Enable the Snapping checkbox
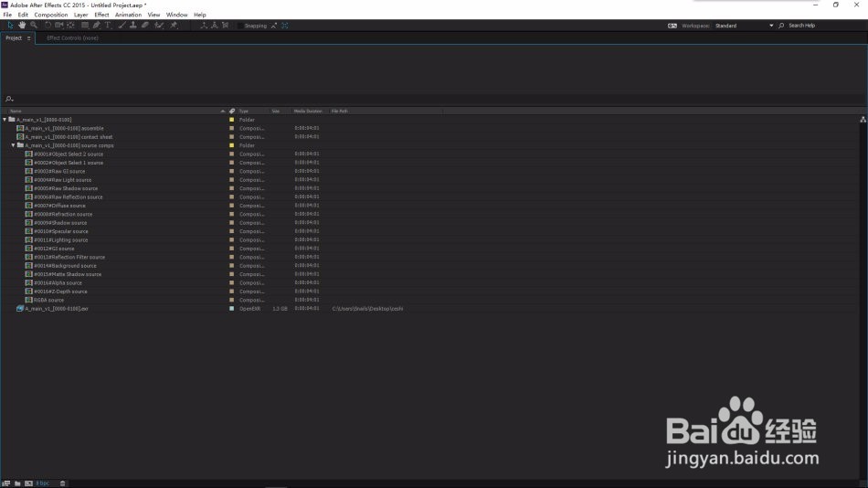The height and width of the screenshot is (488, 868). (239, 26)
